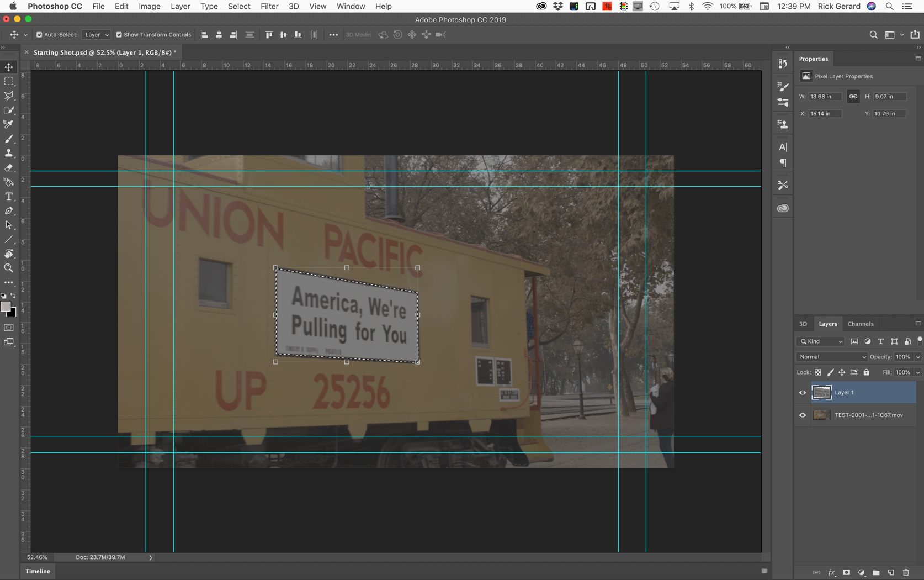This screenshot has width=924, height=580.
Task: Expand the status bar info arrow
Action: coord(151,557)
